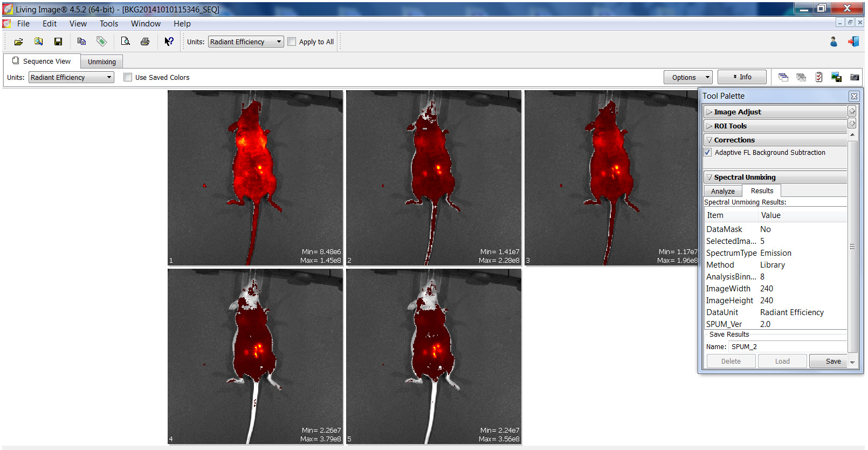Image resolution: width=868 pixels, height=450 pixels.
Task: Click the Tool Palette vertical scrollbar thumb
Action: click(852, 247)
